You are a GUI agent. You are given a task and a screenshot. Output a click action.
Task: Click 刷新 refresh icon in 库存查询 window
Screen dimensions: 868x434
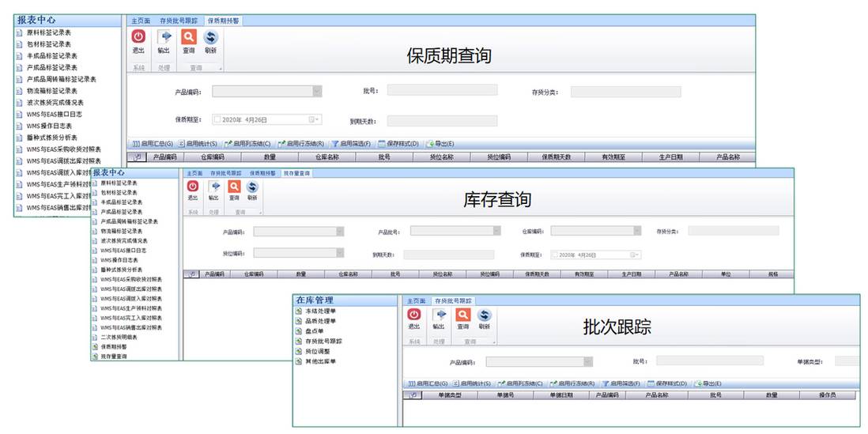[252, 191]
